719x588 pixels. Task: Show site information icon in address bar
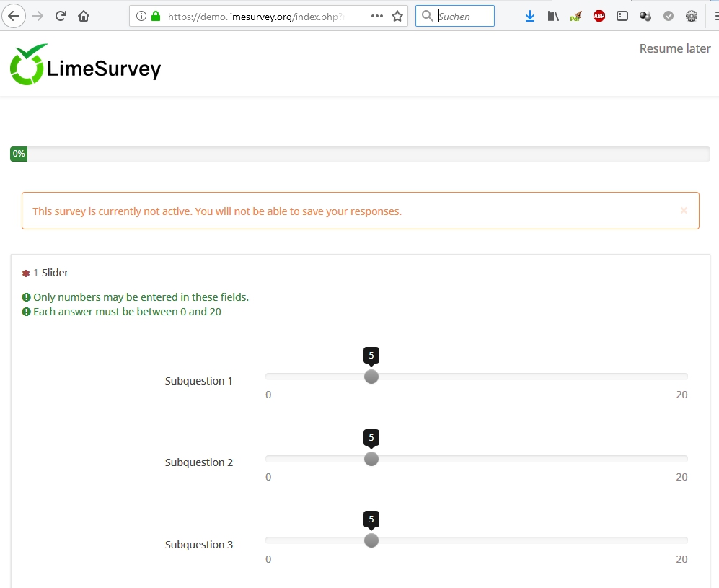tap(141, 17)
